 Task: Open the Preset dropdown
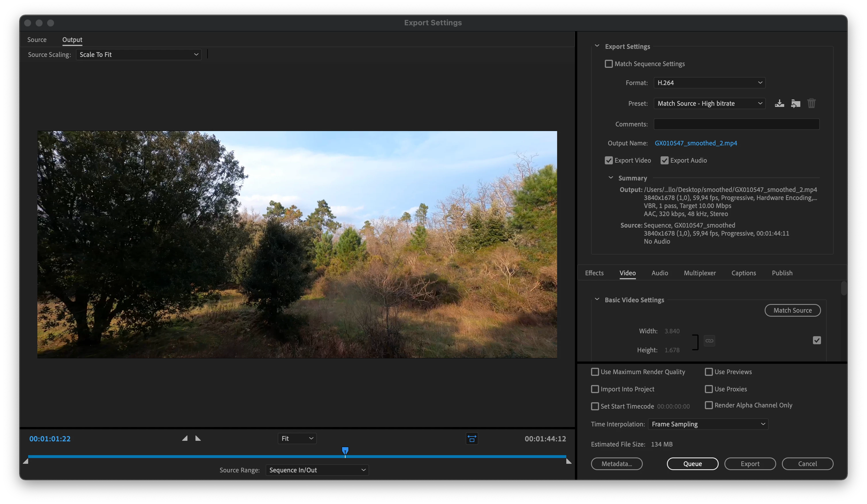[x=709, y=103]
